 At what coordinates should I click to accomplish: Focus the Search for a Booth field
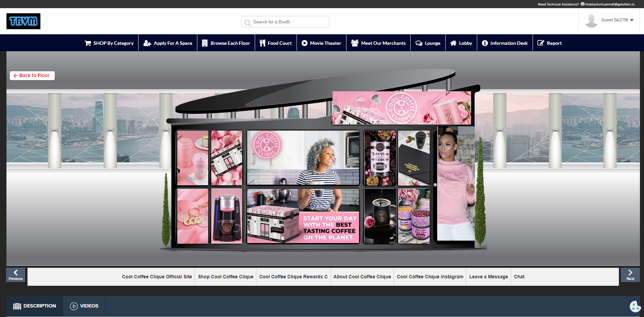point(285,22)
